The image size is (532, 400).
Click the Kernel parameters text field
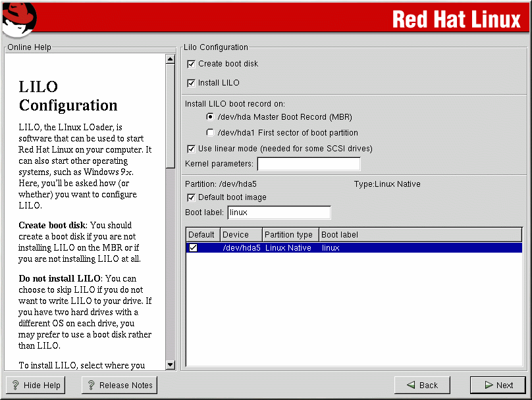[x=308, y=164]
